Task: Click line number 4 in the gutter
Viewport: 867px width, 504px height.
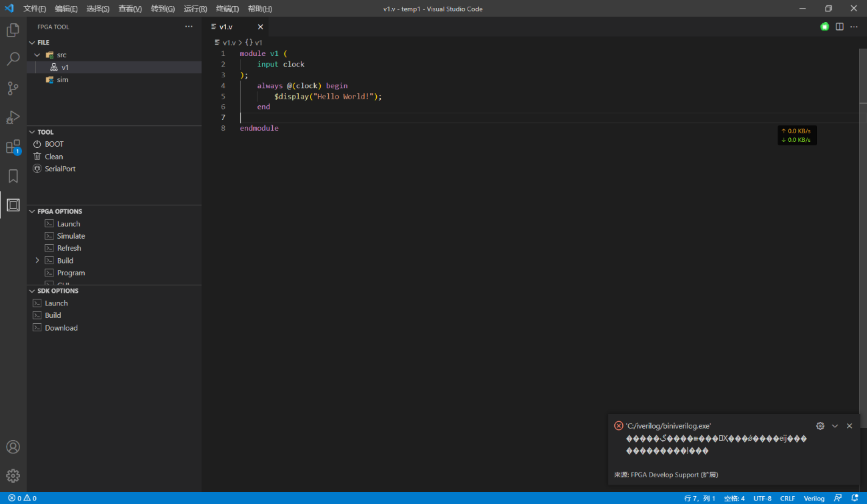Action: (x=223, y=85)
